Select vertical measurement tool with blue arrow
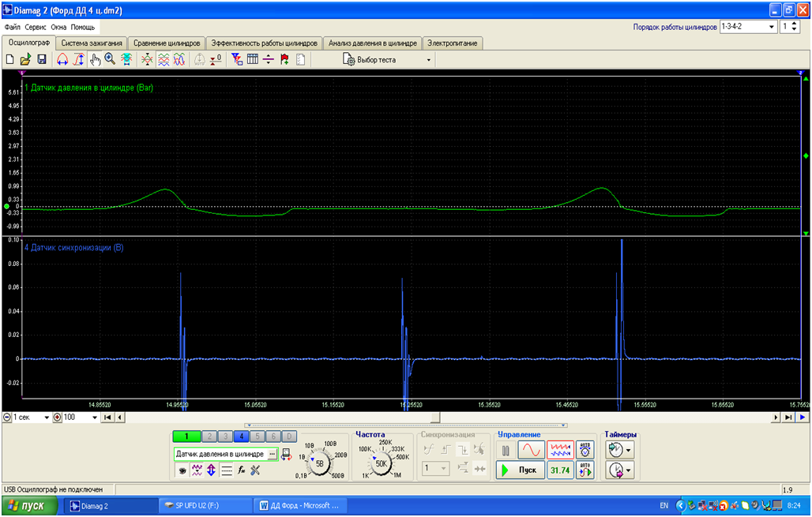 click(78, 59)
